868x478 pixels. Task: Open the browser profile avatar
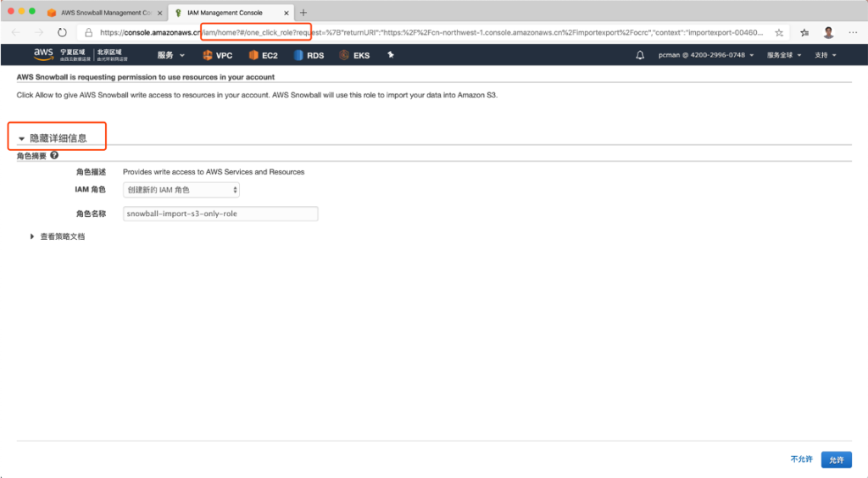[828, 32]
